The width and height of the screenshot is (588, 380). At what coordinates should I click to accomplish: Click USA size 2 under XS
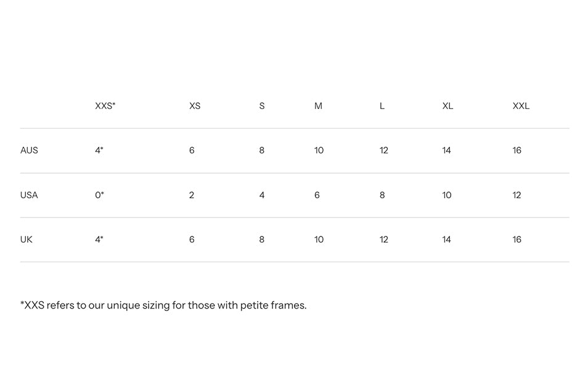[192, 195]
